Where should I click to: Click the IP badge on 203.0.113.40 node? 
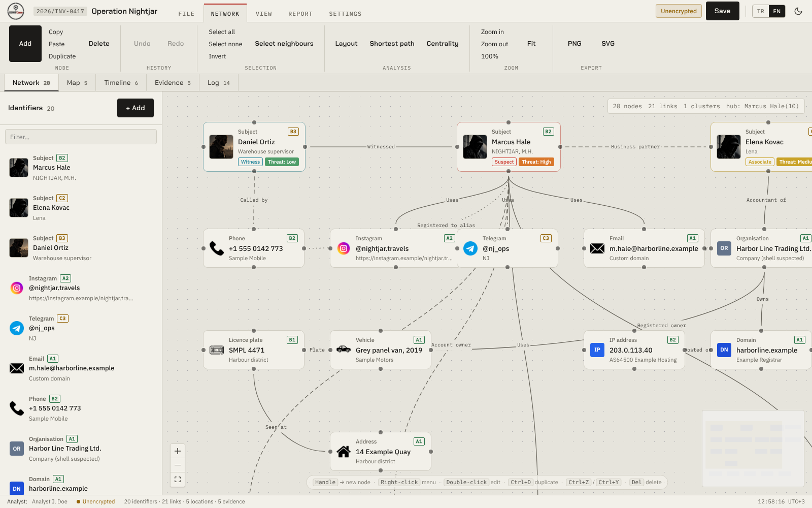[597, 350]
